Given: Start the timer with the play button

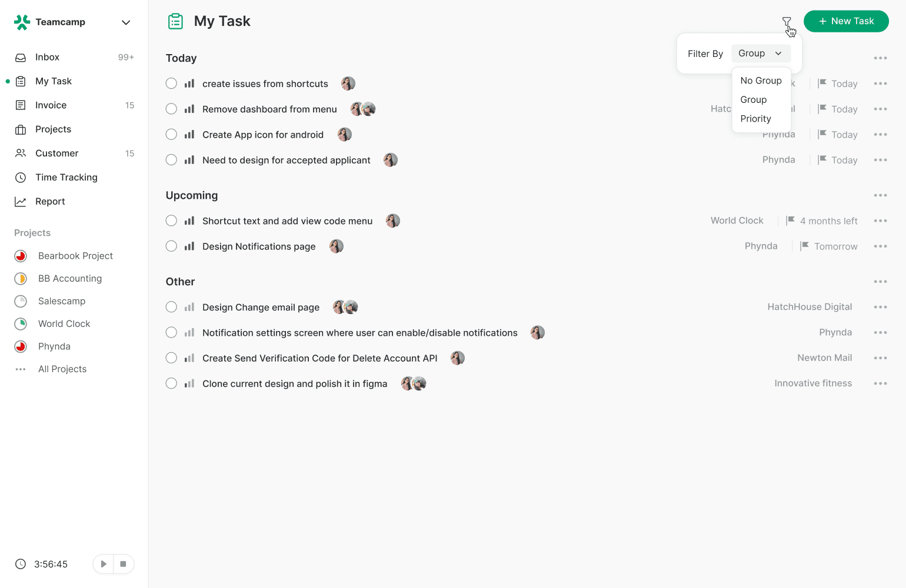Looking at the screenshot, I should point(104,564).
